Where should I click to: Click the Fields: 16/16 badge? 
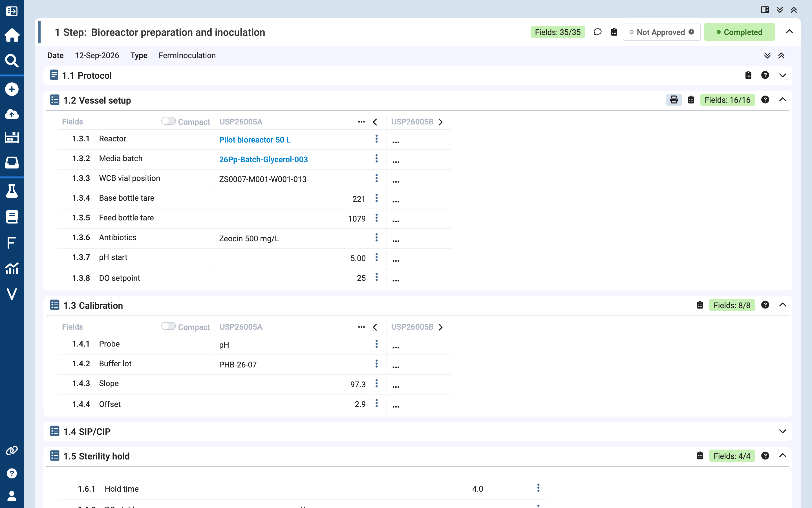click(727, 100)
